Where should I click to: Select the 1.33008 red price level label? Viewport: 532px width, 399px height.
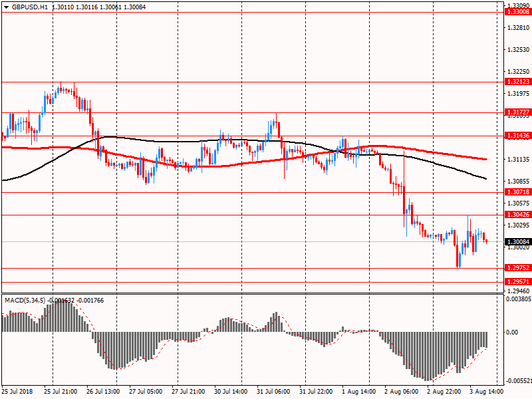pos(517,12)
